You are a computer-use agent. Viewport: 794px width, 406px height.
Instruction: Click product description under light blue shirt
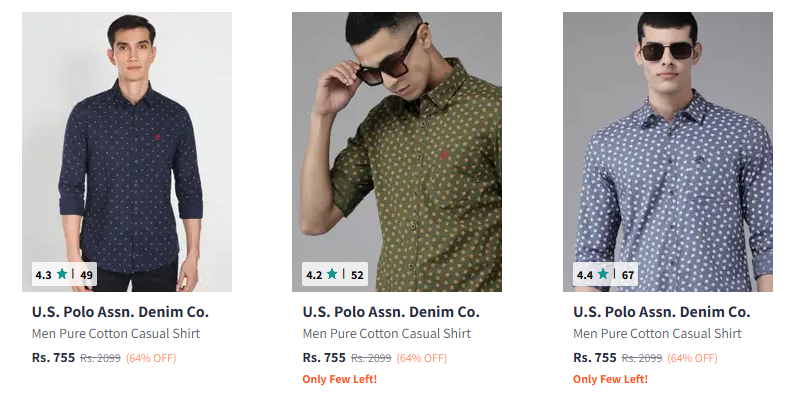coord(657,334)
